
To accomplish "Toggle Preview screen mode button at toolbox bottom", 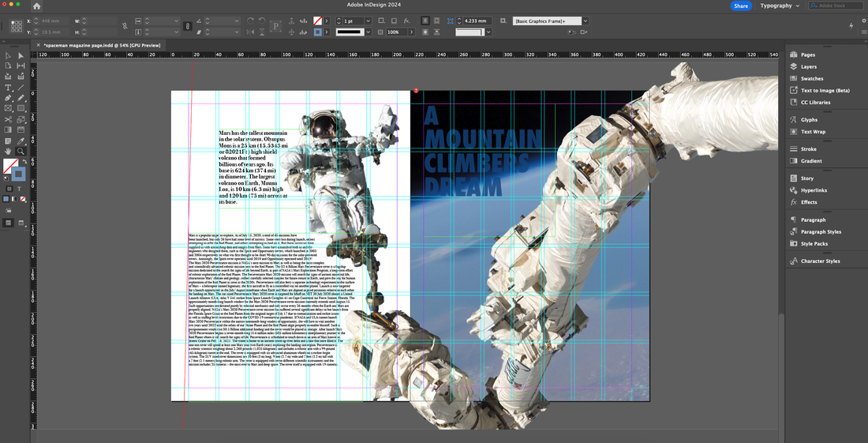I will coord(21,223).
